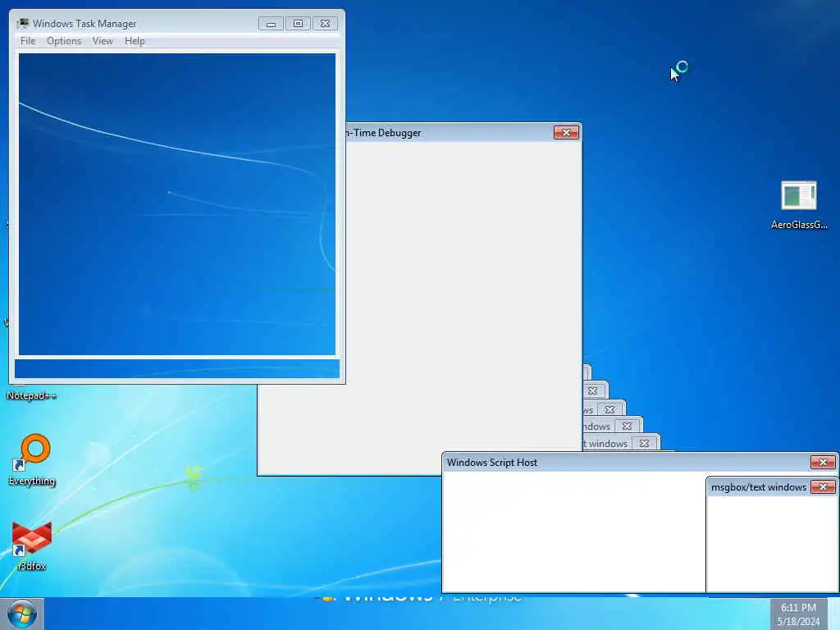The width and height of the screenshot is (840, 630).
Task: Close the stacked window titled 'ws'
Action: pyautogui.click(x=609, y=410)
